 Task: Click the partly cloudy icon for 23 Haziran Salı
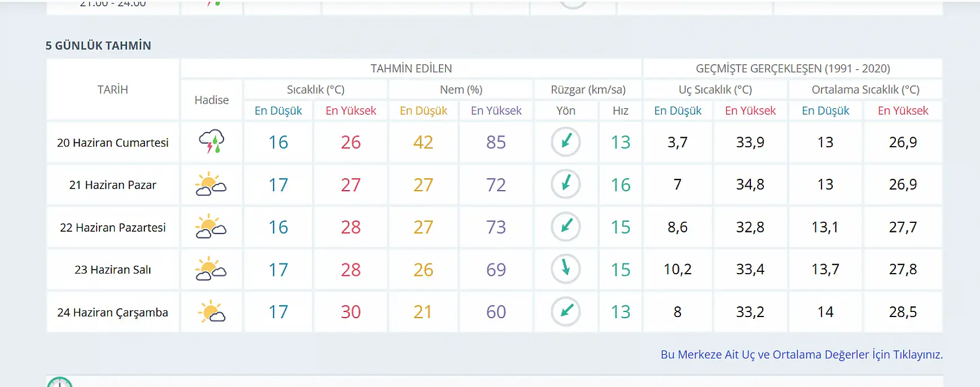pyautogui.click(x=211, y=269)
